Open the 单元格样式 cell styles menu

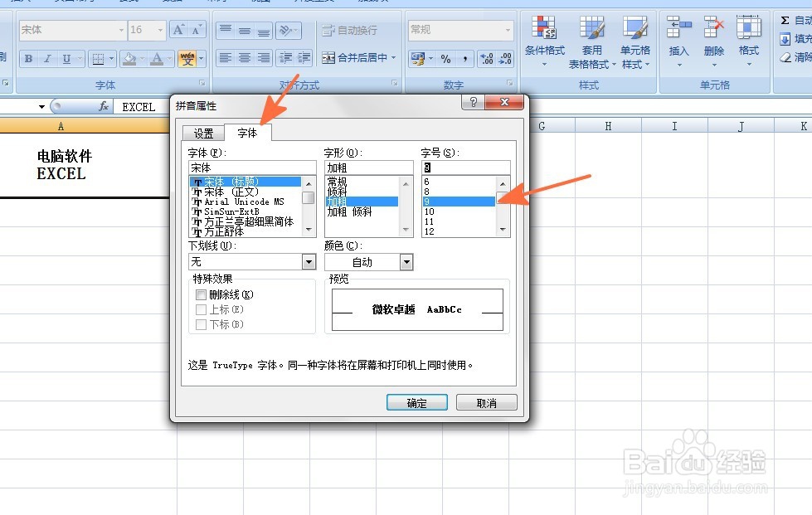click(635, 41)
